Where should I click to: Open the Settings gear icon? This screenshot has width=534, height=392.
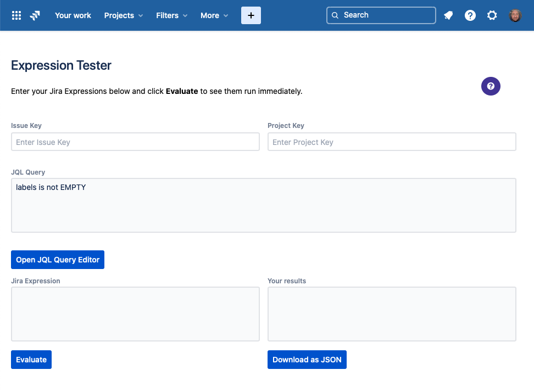492,15
